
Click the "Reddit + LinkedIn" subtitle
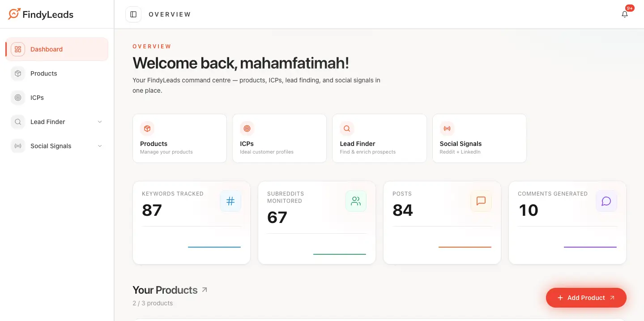tap(460, 152)
